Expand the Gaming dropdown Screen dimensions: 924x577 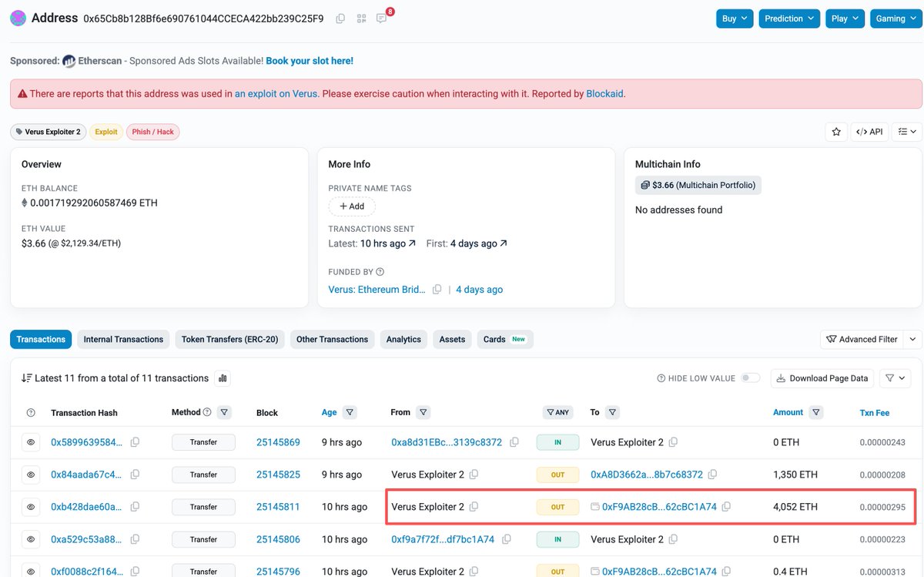tap(896, 18)
